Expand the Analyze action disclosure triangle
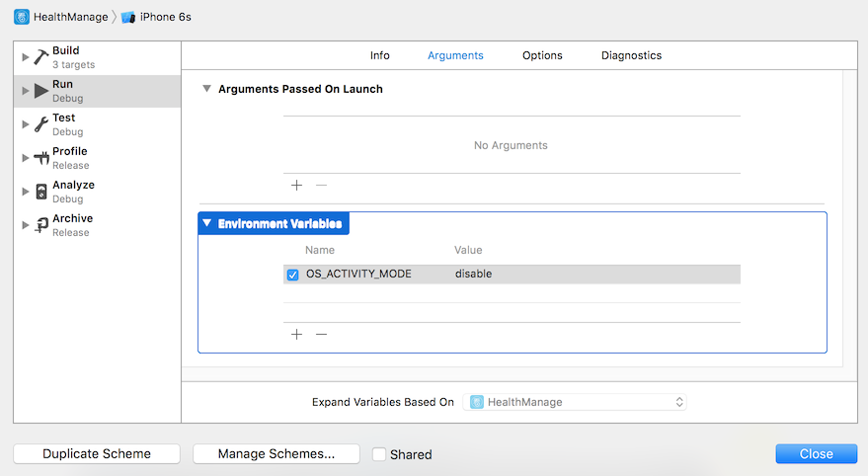Screen dimensions: 868x476 pos(25,192)
